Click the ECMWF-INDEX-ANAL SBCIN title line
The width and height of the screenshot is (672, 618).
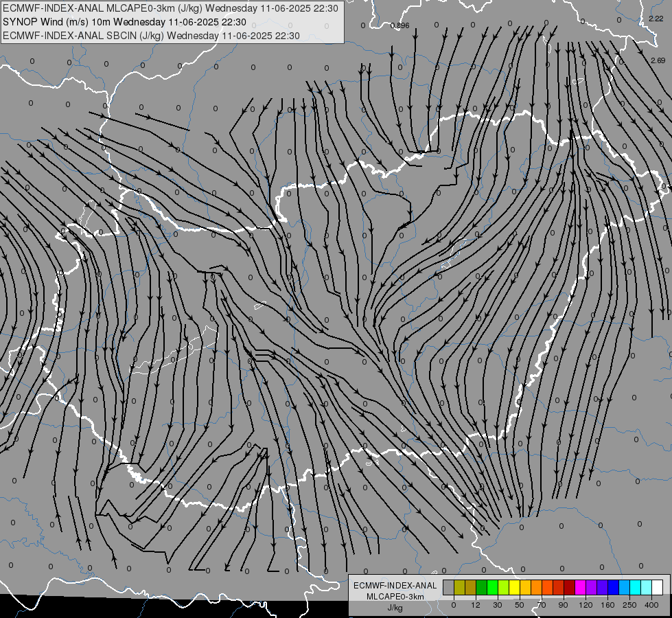tap(151, 36)
